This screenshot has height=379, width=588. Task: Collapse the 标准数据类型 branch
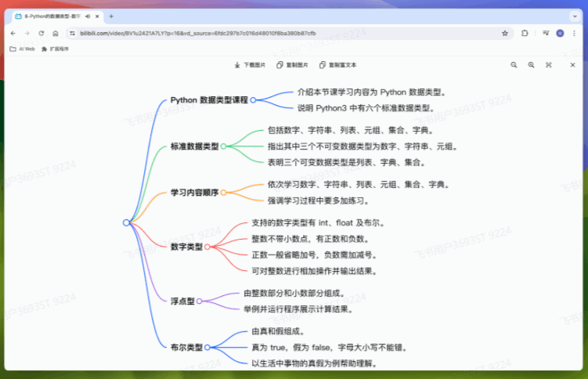[223, 146]
